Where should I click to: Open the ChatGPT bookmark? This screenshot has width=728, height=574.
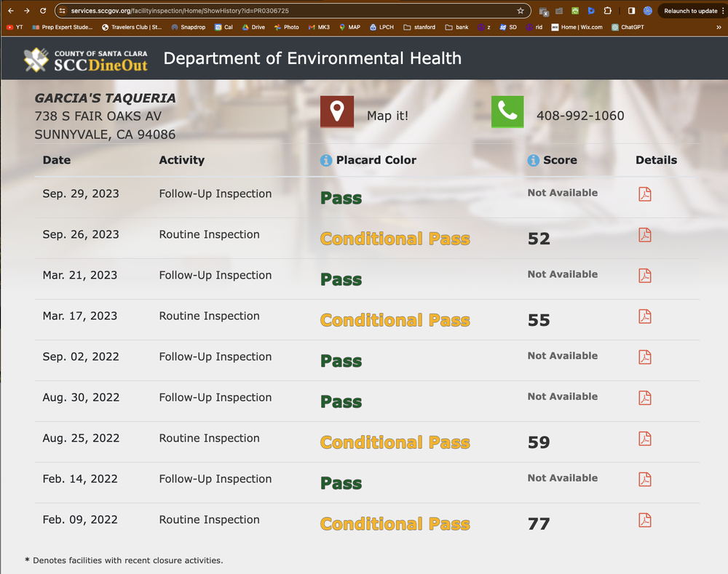click(630, 27)
